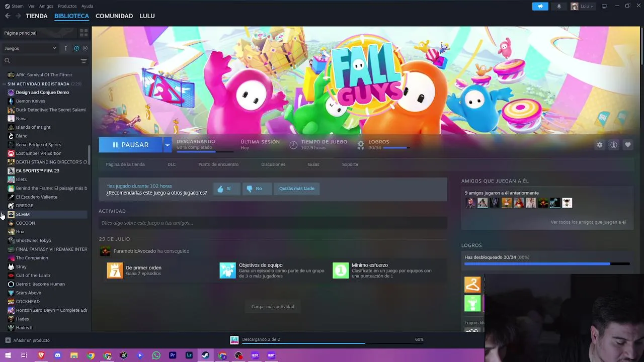The width and height of the screenshot is (644, 362).
Task: Open Guías link
Action: pos(313,164)
